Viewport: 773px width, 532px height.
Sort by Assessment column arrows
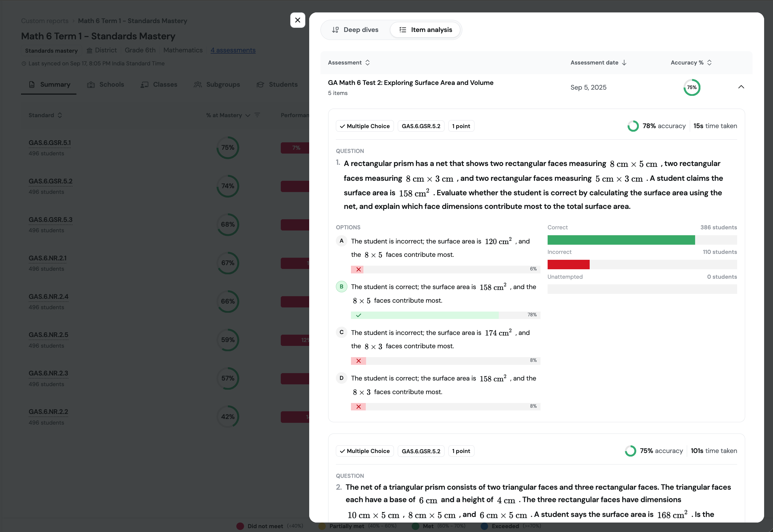[367, 63]
